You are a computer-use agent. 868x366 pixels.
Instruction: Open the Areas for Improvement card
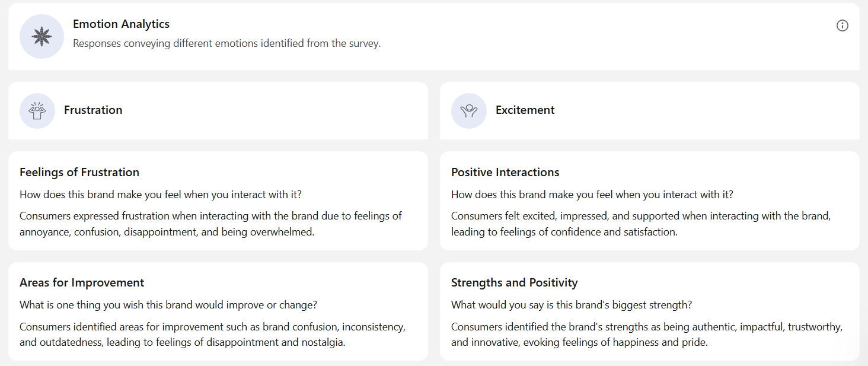click(218, 311)
